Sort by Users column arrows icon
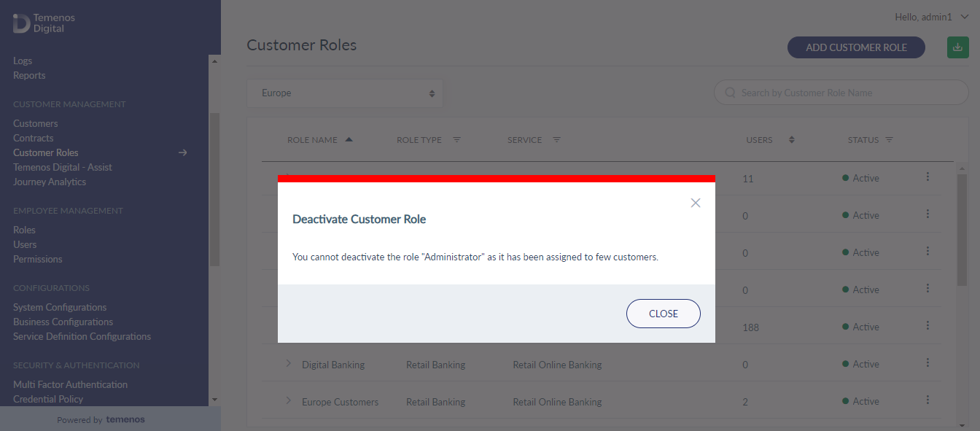980x431 pixels. (792, 140)
